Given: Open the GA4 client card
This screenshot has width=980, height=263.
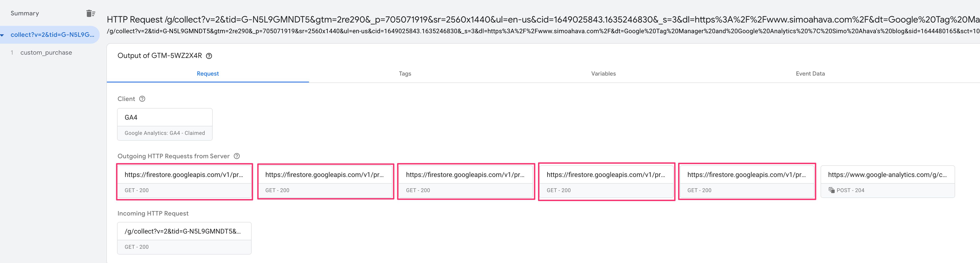Looking at the screenshot, I should [x=165, y=124].
